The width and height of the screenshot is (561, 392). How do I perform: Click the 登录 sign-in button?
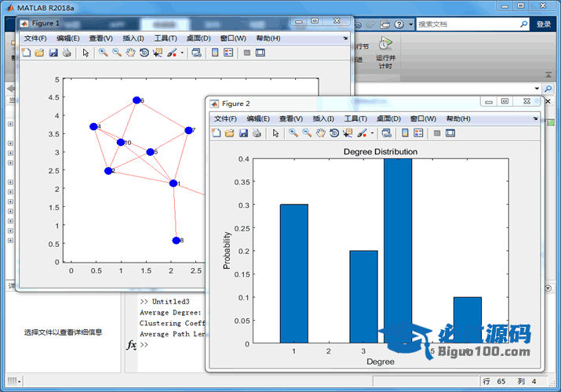[x=544, y=24]
